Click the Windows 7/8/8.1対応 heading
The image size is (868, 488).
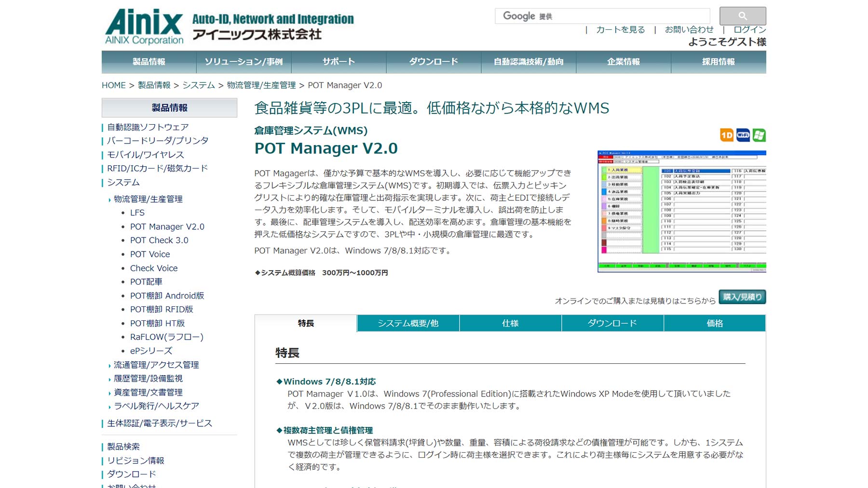(x=329, y=382)
